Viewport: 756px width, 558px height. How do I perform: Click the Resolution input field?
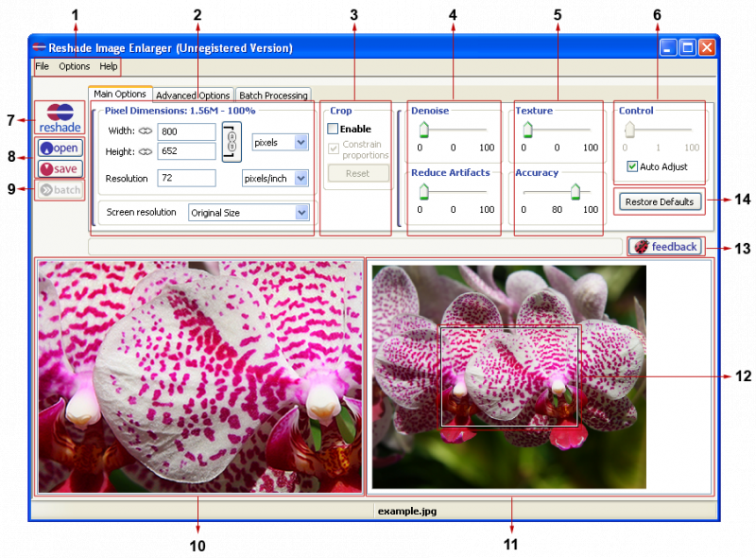tap(186, 178)
